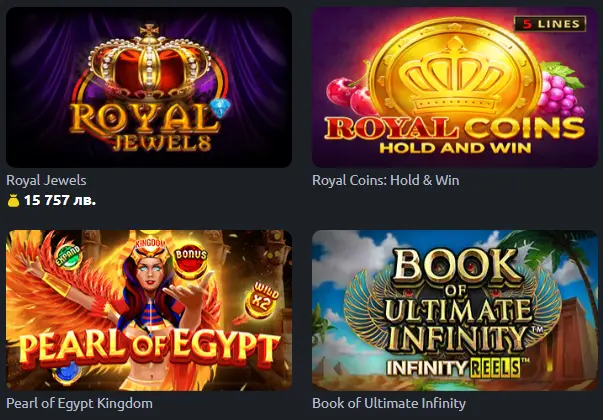This screenshot has width=603, height=420.
Task: Click the 5 LINES badge on Royal Coins
Action: tap(550, 24)
